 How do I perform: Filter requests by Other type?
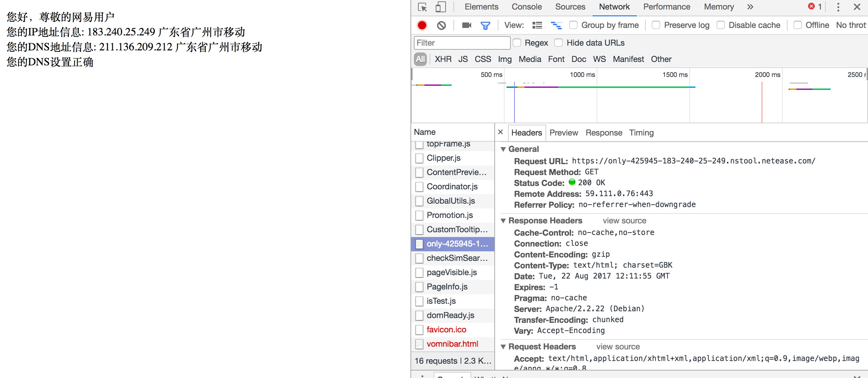tap(661, 59)
